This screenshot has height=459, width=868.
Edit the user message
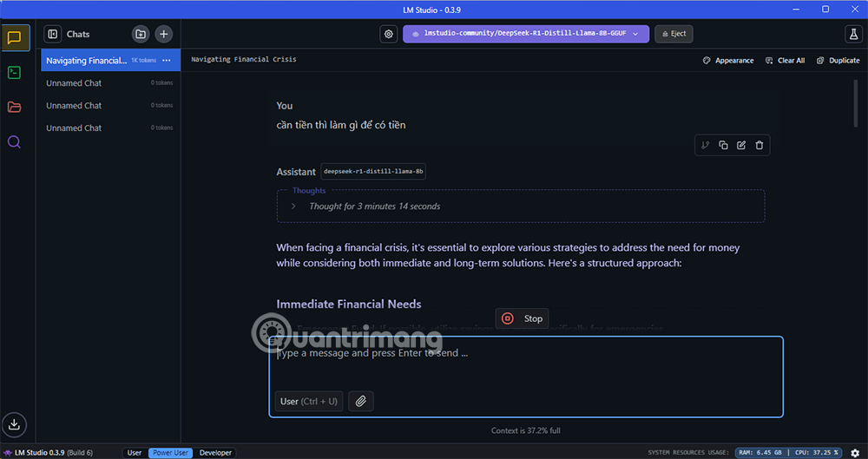(x=741, y=145)
